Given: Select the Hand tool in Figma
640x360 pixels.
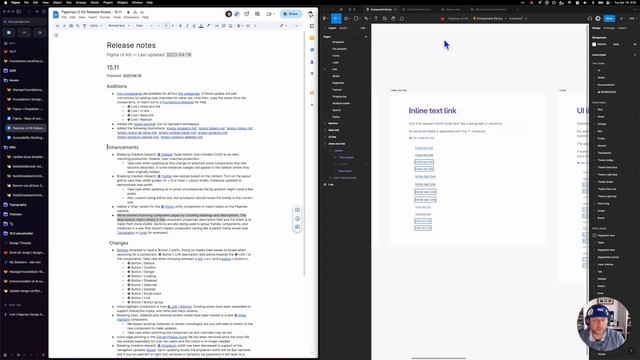Looking at the screenshot, I should point(393,18).
